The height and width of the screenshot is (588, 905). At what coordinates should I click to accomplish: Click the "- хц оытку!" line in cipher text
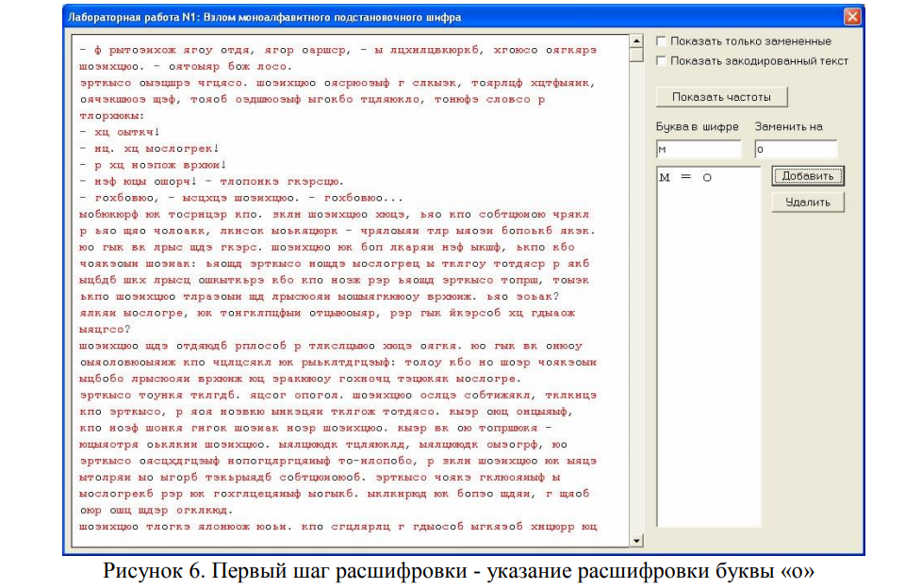point(123,132)
